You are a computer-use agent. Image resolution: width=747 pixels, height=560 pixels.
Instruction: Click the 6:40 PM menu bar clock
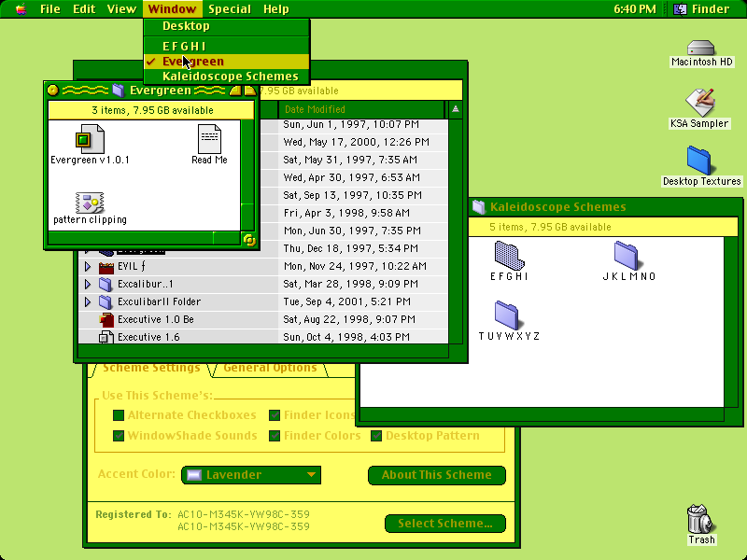coord(635,9)
